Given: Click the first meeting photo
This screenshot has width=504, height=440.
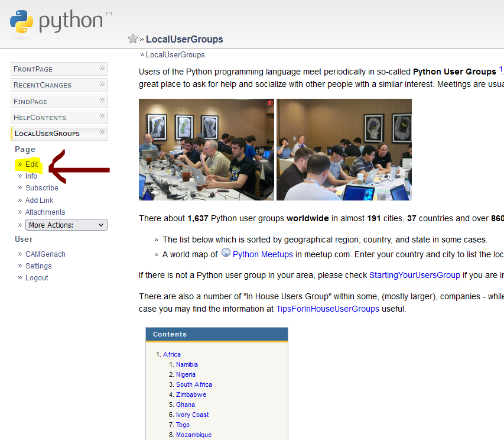Looking at the screenshot, I should (x=206, y=150).
